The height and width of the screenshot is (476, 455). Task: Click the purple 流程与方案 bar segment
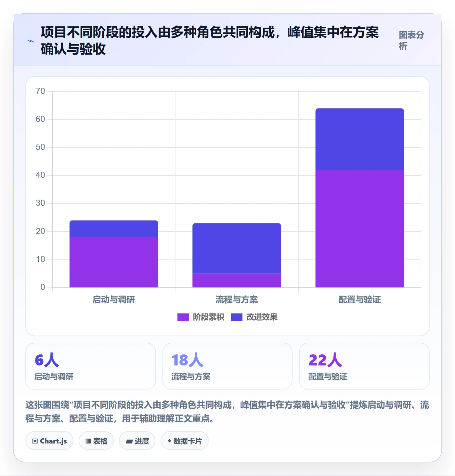(x=237, y=281)
